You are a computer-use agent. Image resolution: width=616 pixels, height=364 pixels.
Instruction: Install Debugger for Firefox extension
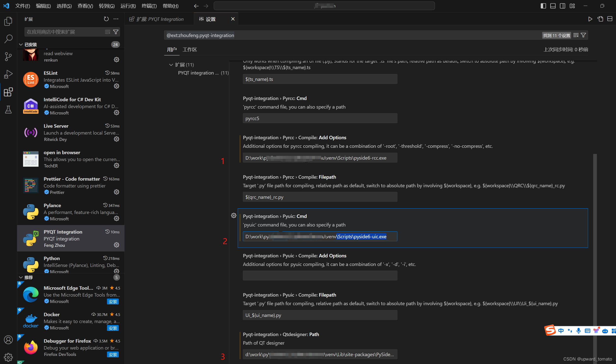[x=113, y=354]
